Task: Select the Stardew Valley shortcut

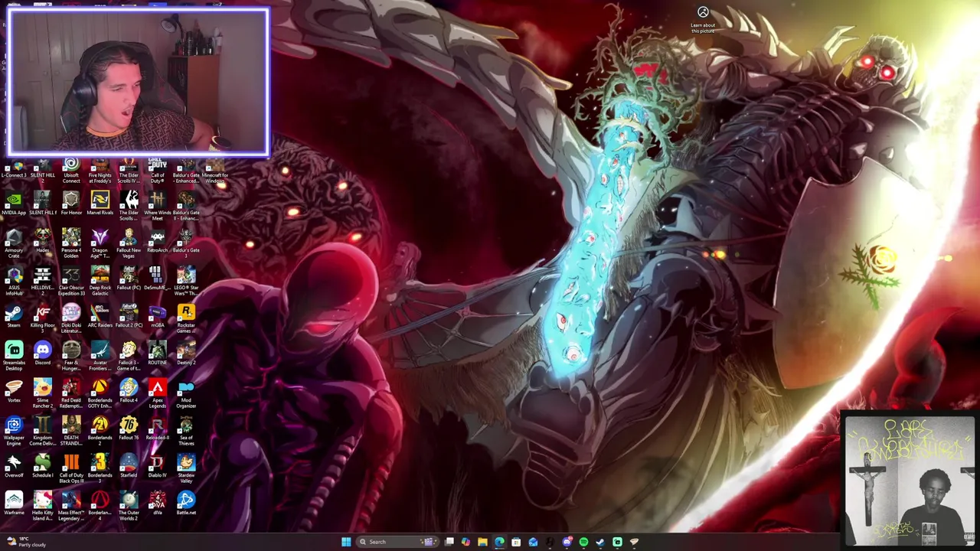Action: (186, 469)
